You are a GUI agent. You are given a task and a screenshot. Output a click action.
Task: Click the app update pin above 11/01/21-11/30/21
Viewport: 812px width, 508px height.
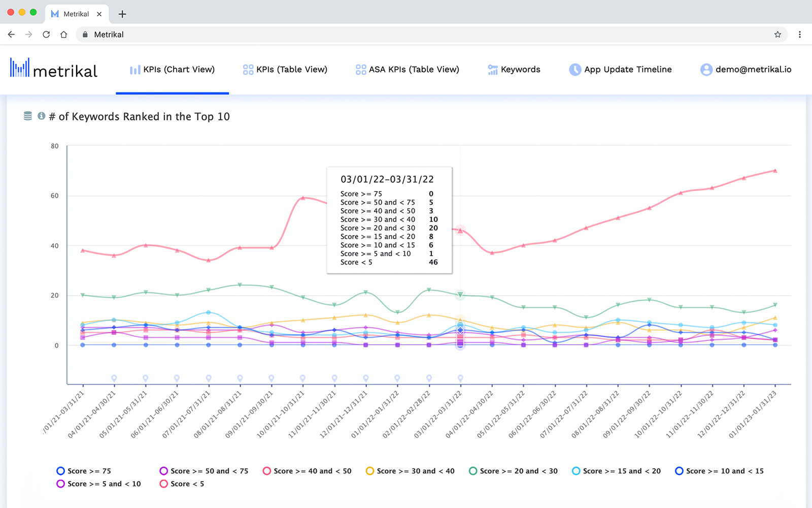334,378
